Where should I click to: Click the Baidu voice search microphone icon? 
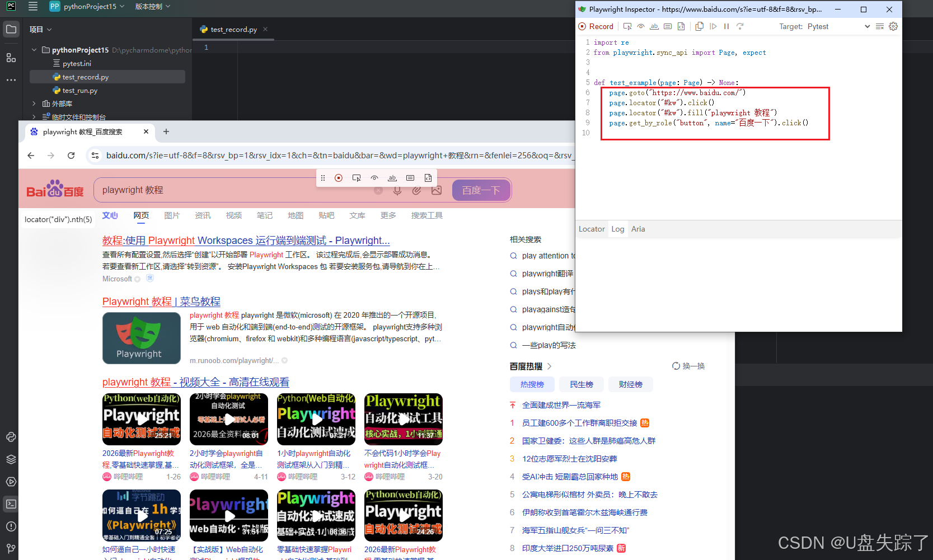[397, 190]
